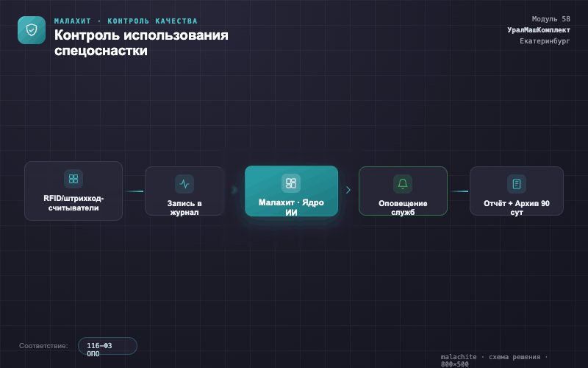
Task: Click the 116-ФЗ ОПО compliance badge
Action: (x=107, y=346)
